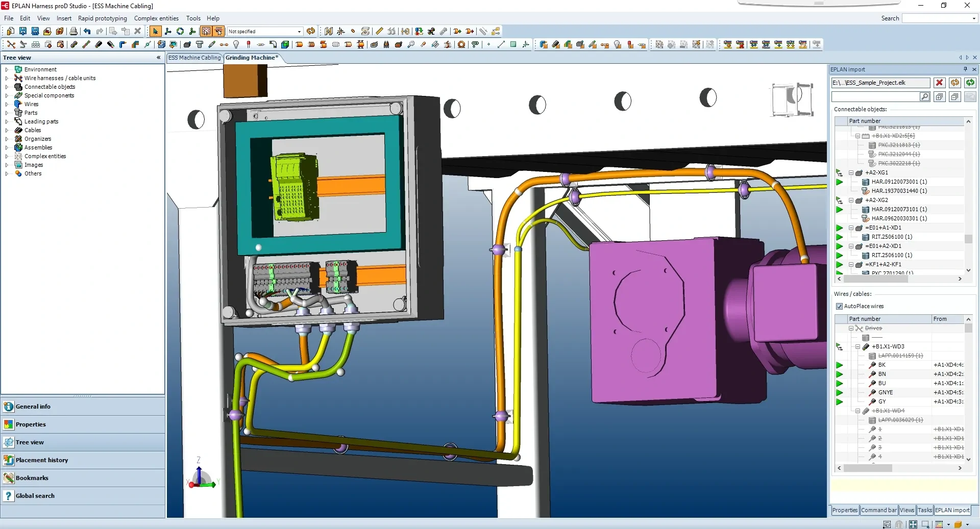The image size is (980, 529).
Task: Expand the Connectable objects tree node
Action: 7,87
